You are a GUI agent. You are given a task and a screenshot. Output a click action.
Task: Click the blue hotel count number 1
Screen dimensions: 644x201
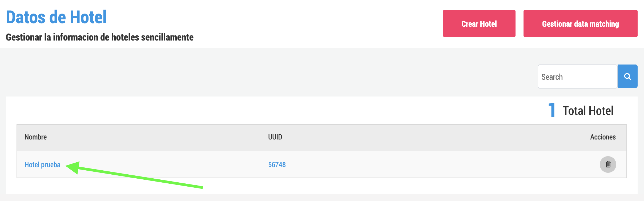(x=552, y=110)
